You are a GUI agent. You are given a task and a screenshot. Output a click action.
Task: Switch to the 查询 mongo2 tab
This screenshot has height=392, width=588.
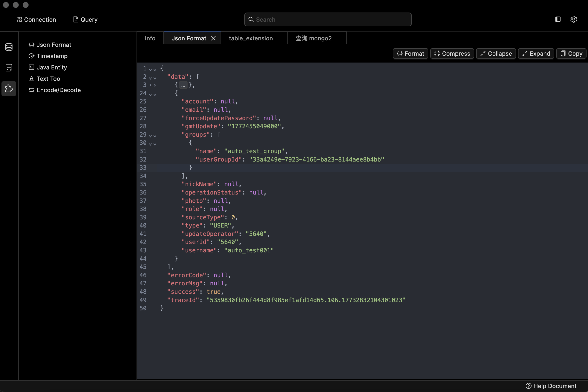tap(313, 38)
